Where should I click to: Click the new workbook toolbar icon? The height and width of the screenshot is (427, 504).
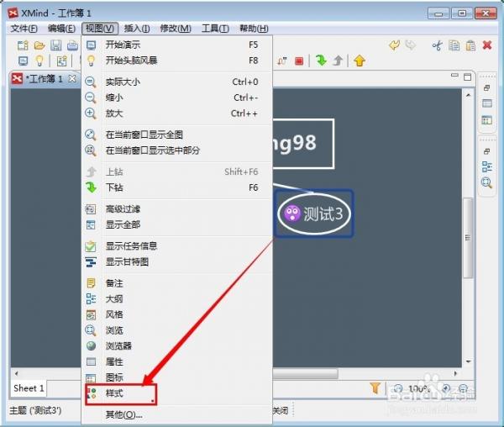click(x=23, y=45)
